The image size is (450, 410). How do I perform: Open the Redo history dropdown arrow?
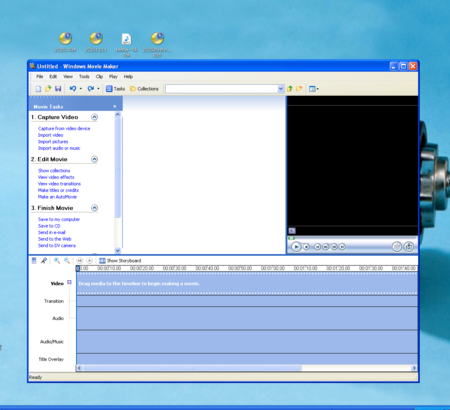pos(98,89)
